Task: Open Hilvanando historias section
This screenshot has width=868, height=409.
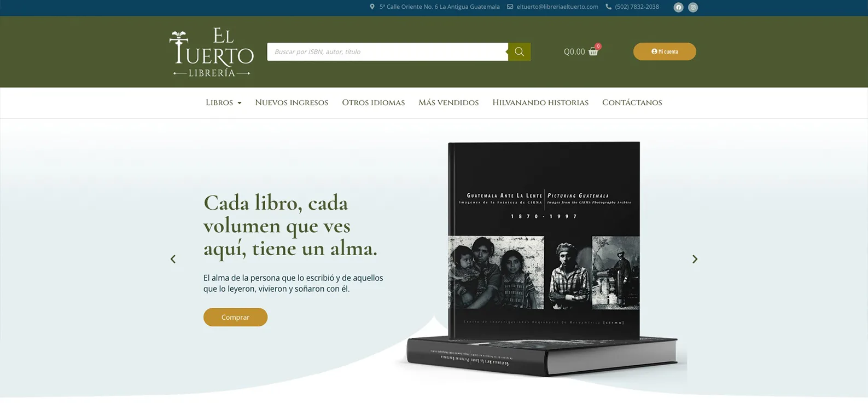Action: 540,102
